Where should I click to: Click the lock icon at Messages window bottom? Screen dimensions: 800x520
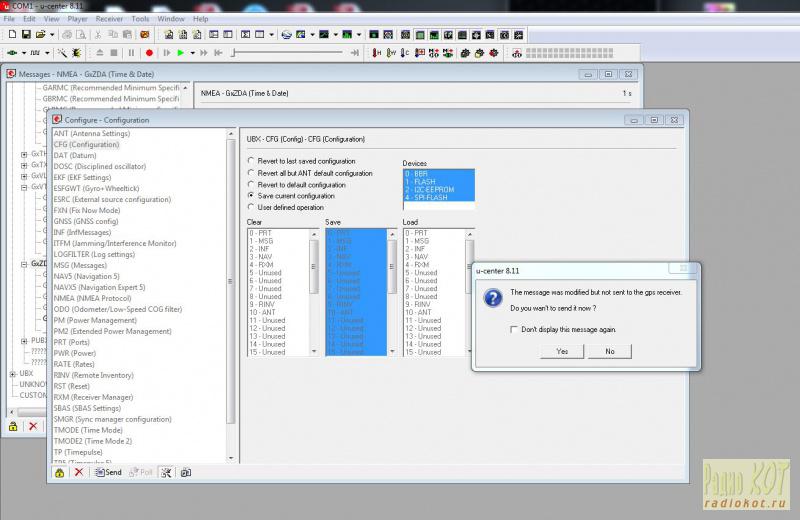click(13, 426)
